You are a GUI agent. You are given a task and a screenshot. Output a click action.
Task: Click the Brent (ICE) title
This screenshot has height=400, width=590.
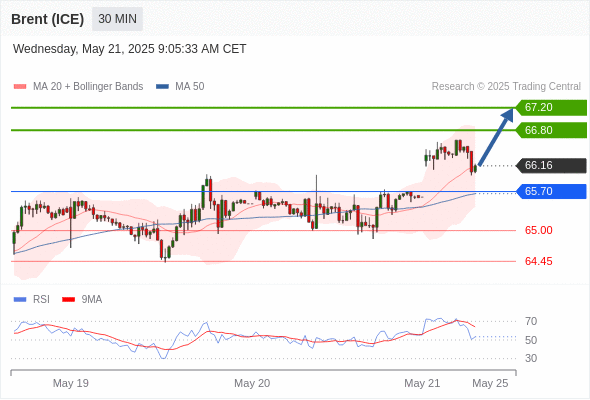coord(47,19)
